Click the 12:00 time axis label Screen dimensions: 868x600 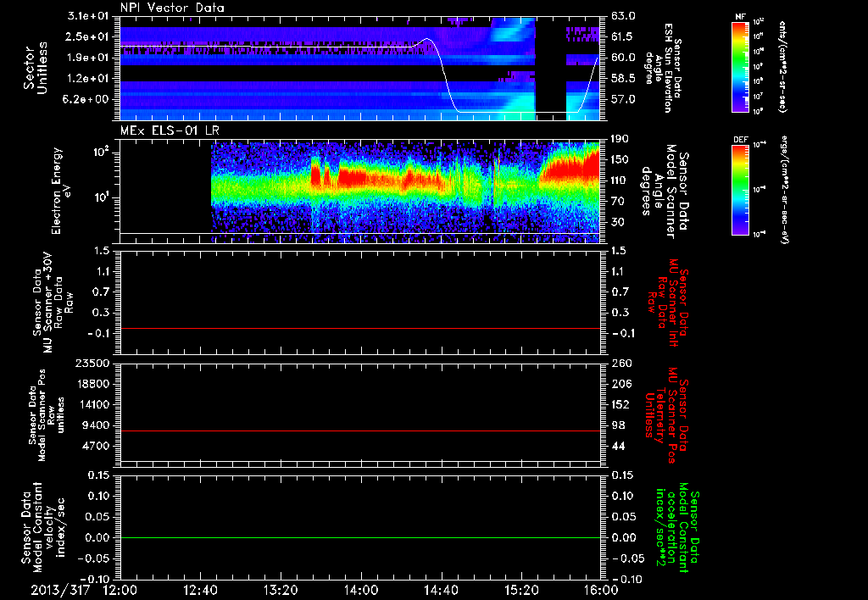click(x=120, y=590)
